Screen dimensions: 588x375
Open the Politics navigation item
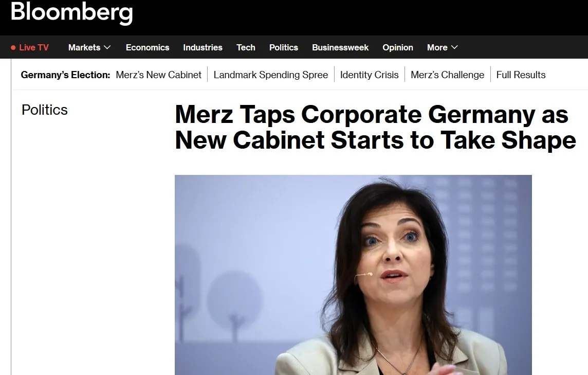[x=284, y=47]
